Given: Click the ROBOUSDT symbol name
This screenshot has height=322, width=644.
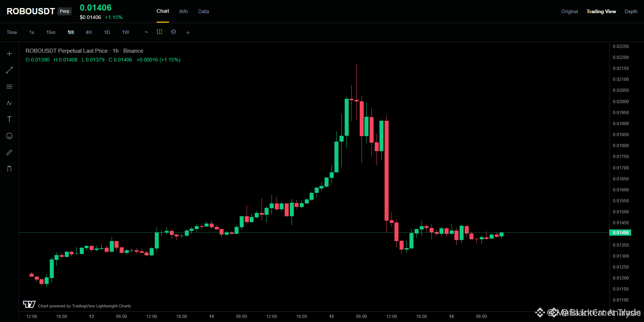Looking at the screenshot, I should coord(31,11).
